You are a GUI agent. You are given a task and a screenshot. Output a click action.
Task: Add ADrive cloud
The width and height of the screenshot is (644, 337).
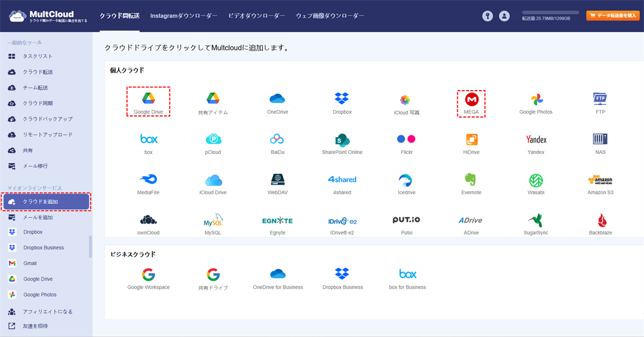(471, 220)
